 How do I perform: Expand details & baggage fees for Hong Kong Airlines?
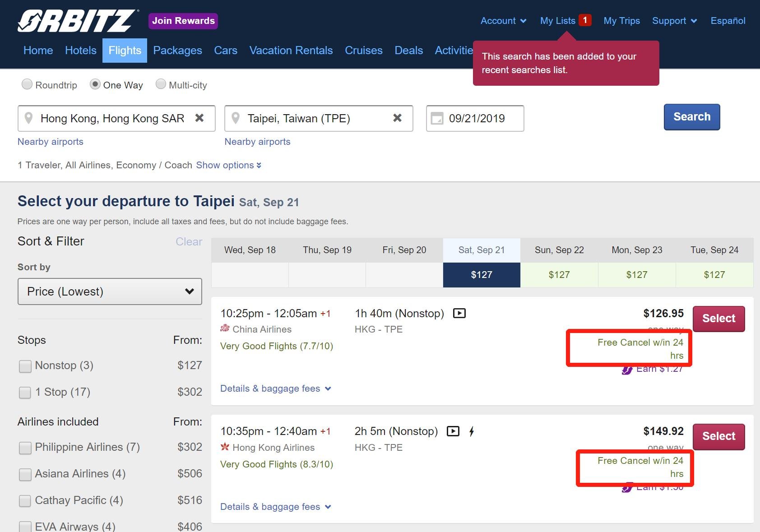[x=276, y=507]
